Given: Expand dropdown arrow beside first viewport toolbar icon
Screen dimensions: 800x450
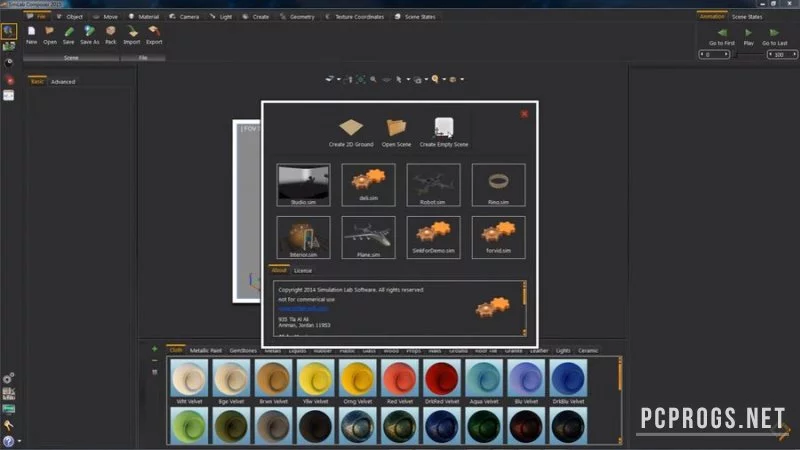Looking at the screenshot, I should (339, 80).
